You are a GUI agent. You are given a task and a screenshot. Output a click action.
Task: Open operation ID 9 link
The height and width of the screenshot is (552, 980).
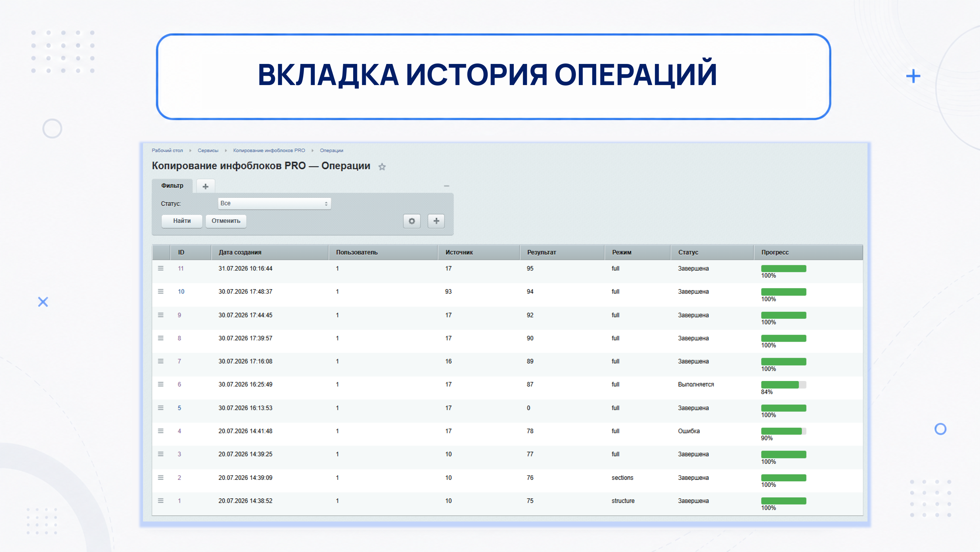click(x=179, y=315)
